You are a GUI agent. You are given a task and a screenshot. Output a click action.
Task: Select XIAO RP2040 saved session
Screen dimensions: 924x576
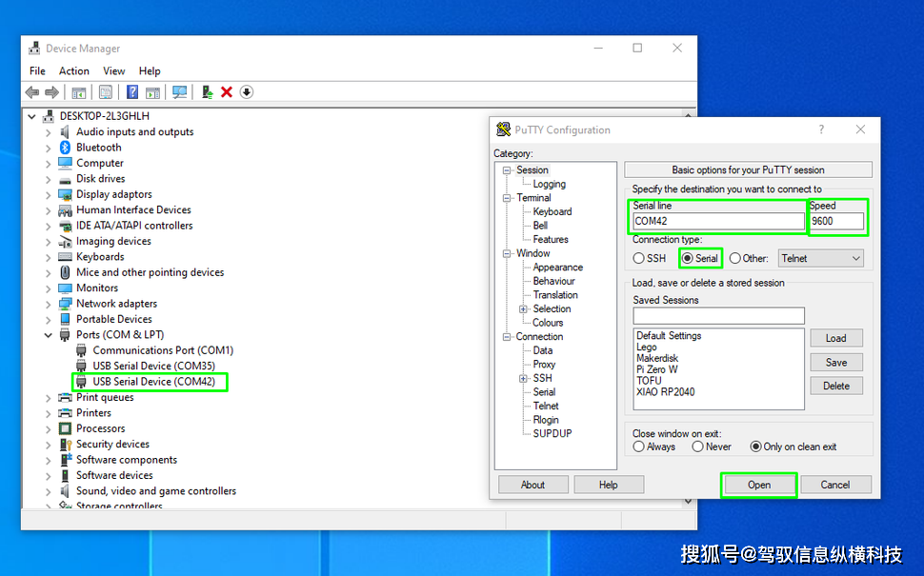[x=667, y=392]
